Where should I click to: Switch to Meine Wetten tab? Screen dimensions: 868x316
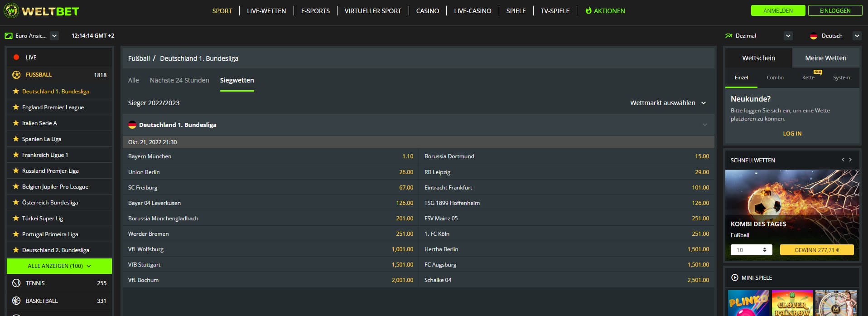(x=825, y=58)
